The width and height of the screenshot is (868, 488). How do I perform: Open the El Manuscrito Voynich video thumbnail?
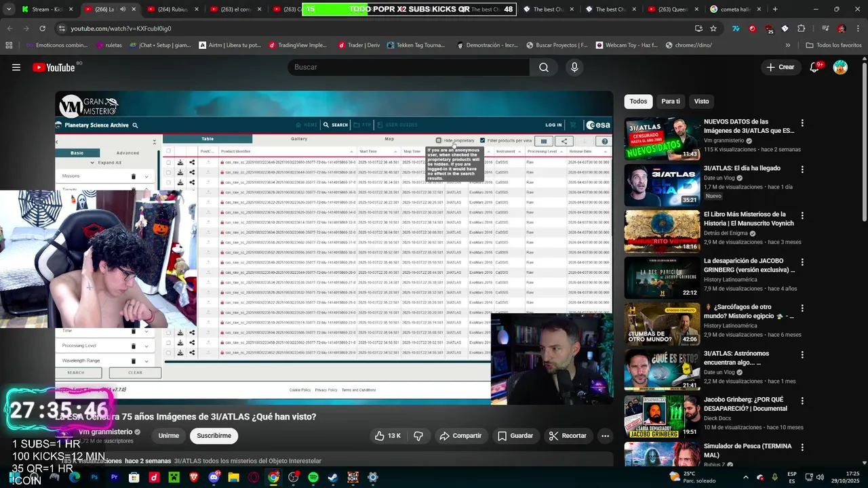(x=662, y=231)
